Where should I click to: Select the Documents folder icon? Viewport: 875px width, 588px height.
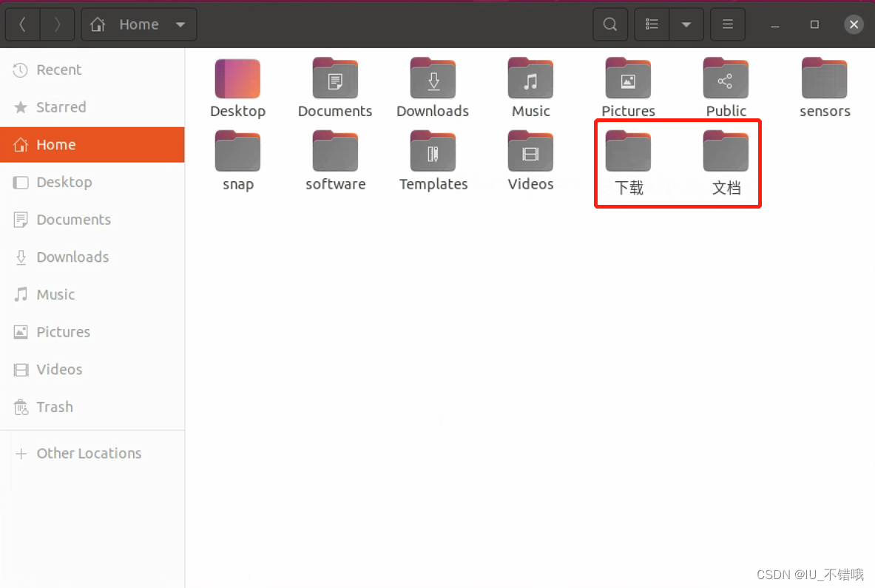tap(335, 78)
